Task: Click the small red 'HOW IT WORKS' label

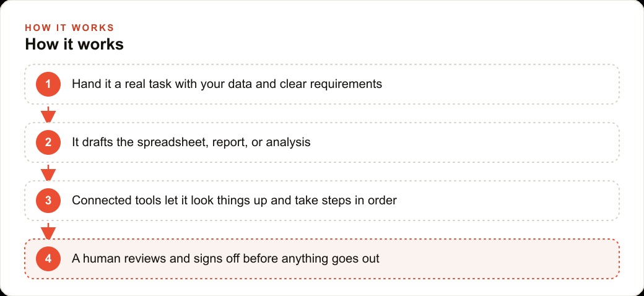Action: 69,28
